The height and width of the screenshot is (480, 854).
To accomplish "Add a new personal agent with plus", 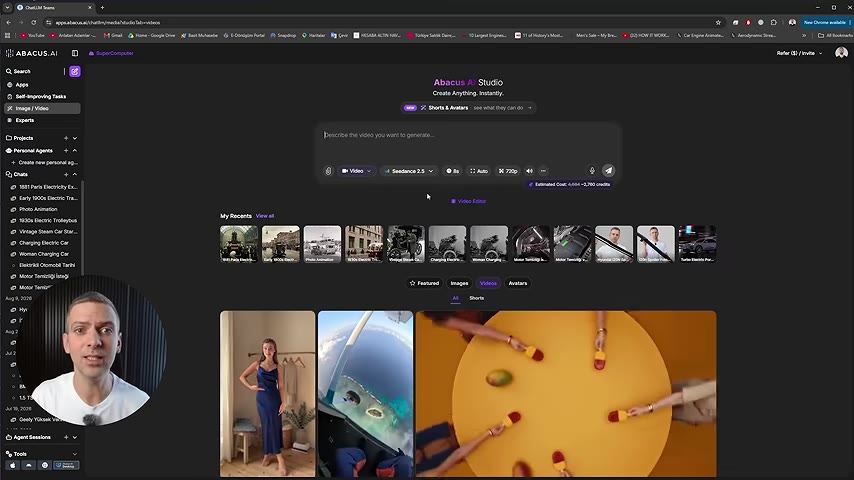I will (x=66, y=150).
